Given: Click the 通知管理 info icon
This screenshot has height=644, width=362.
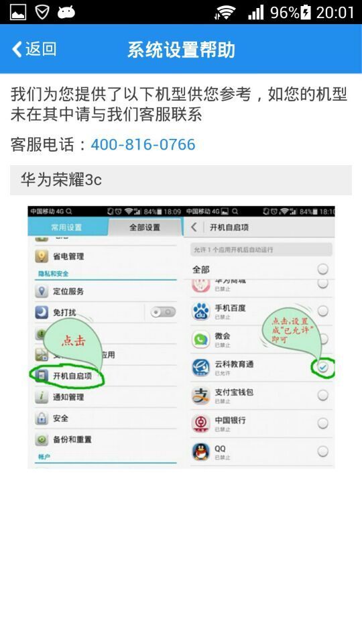Looking at the screenshot, I should pos(42,396).
